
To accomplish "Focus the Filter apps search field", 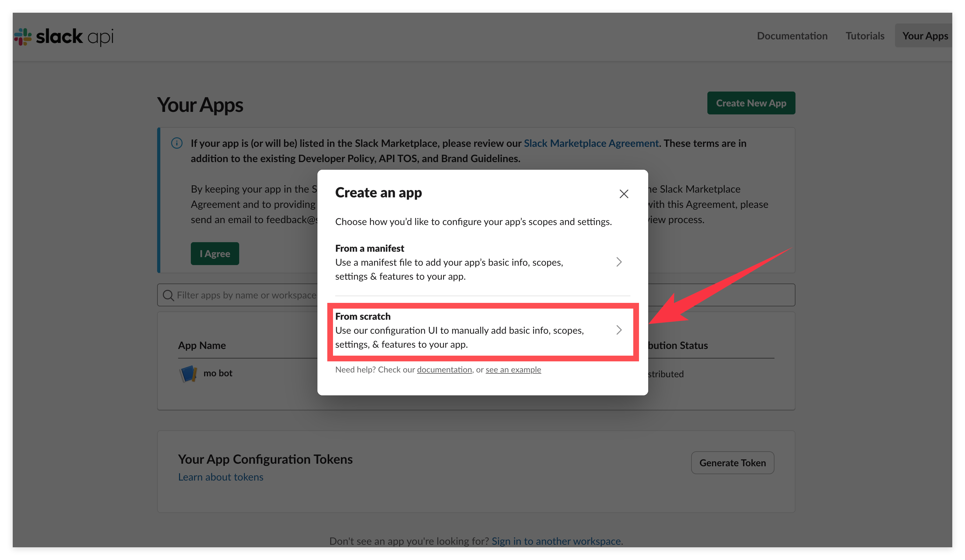I will coord(245,295).
